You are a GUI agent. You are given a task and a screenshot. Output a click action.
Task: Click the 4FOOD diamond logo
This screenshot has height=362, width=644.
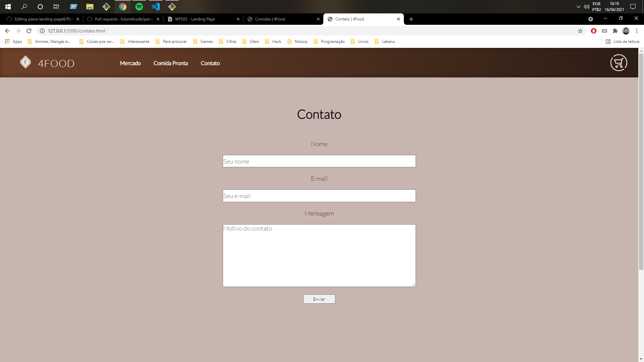[x=25, y=62]
